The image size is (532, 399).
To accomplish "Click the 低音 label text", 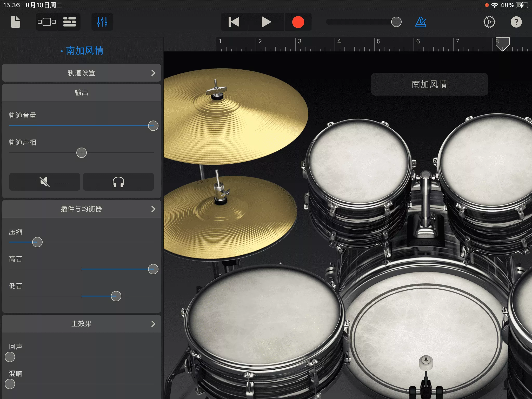I will click(16, 286).
